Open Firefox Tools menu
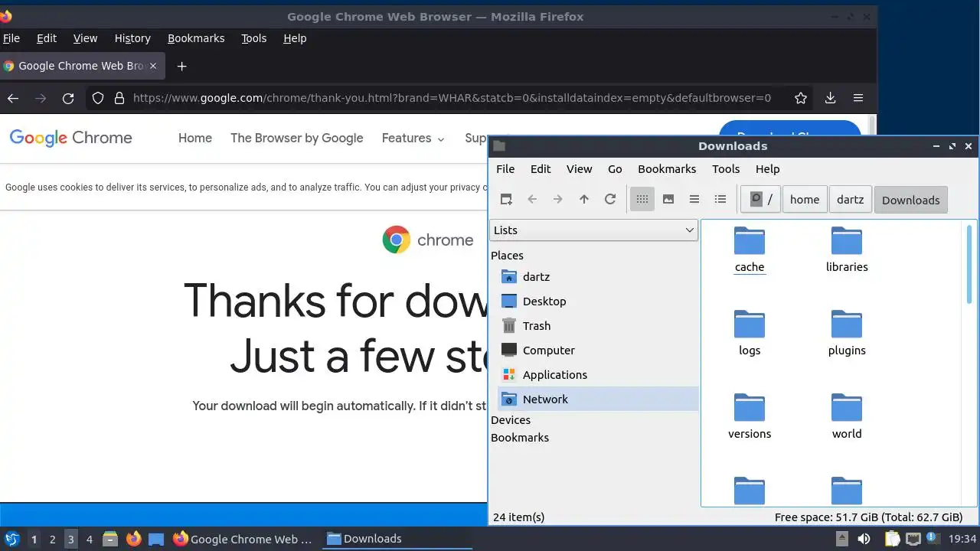980x551 pixels. [x=253, y=38]
